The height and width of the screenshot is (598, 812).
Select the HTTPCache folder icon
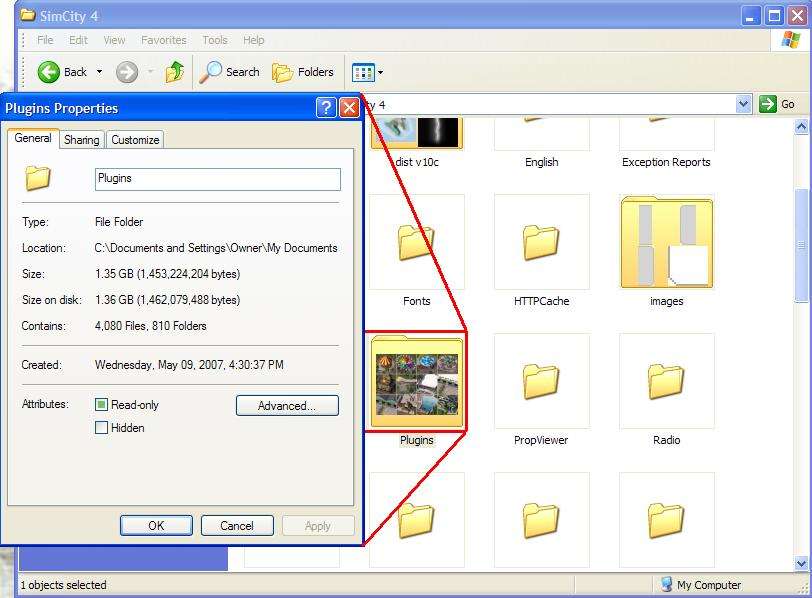542,242
